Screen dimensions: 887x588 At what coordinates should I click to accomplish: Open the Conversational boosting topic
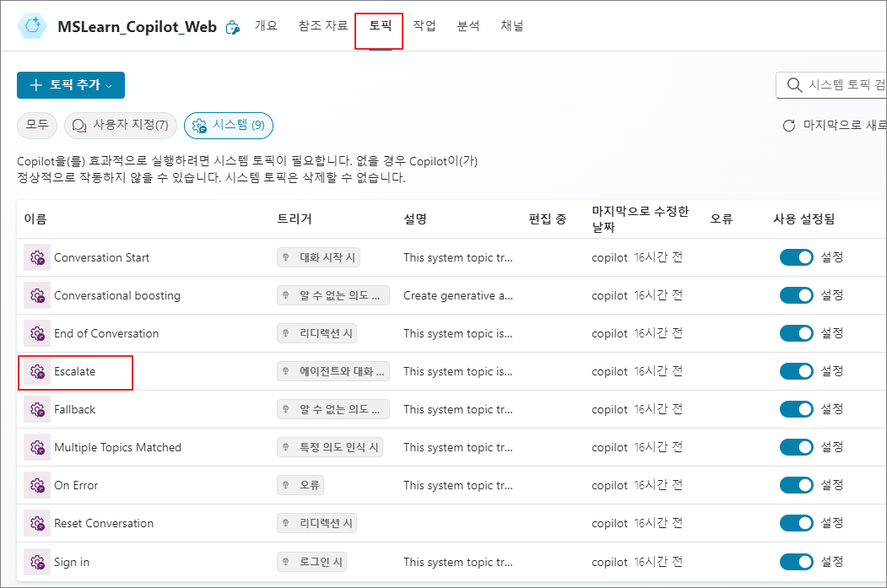tap(117, 296)
